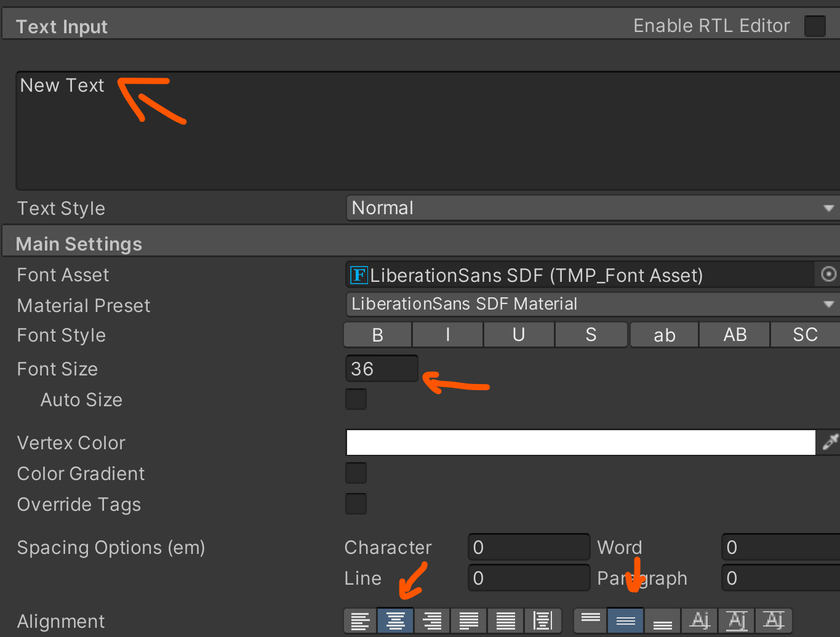The image size is (840, 637).
Task: Open Font Asset object picker
Action: pyautogui.click(x=828, y=274)
